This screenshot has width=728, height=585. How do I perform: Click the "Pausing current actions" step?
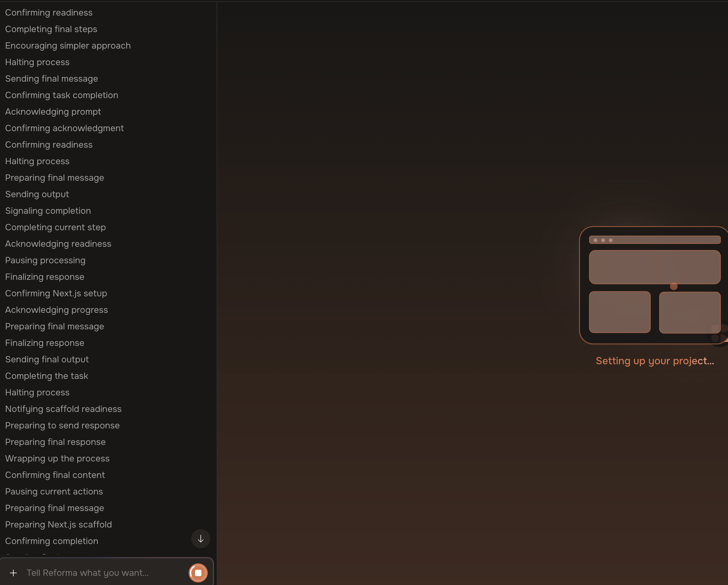54,492
